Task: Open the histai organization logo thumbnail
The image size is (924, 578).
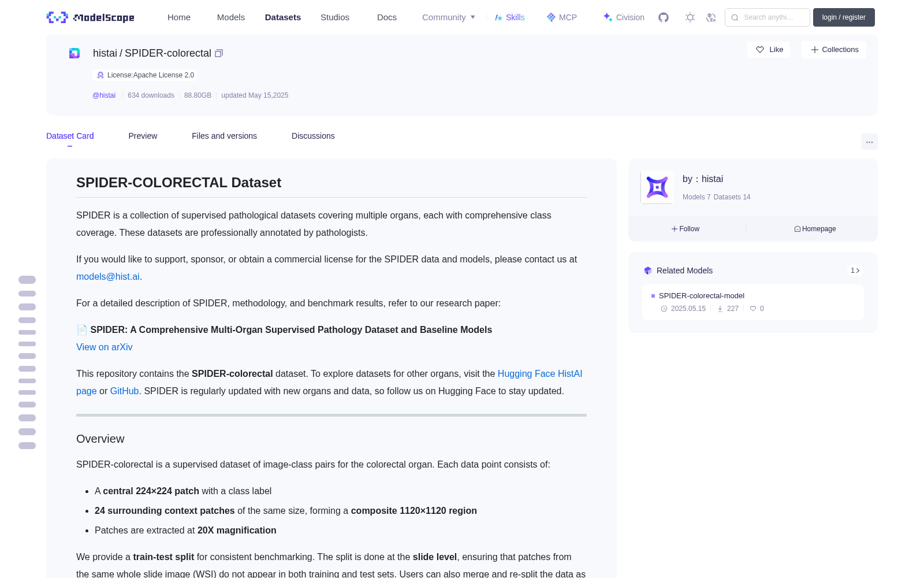Action: (x=657, y=187)
